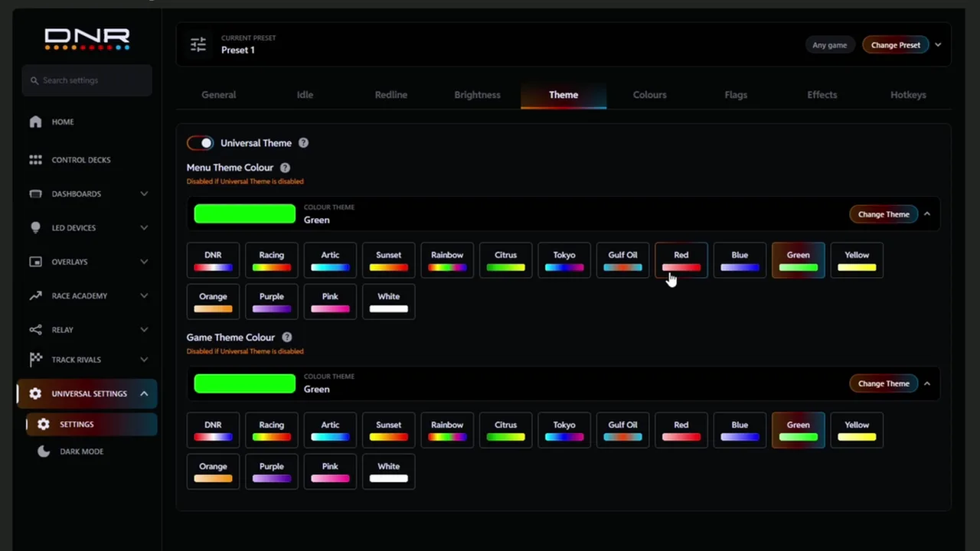Screen dimensions: 980x551
Task: Collapse the Menu Theme Colour chevron
Action: pyautogui.click(x=927, y=214)
